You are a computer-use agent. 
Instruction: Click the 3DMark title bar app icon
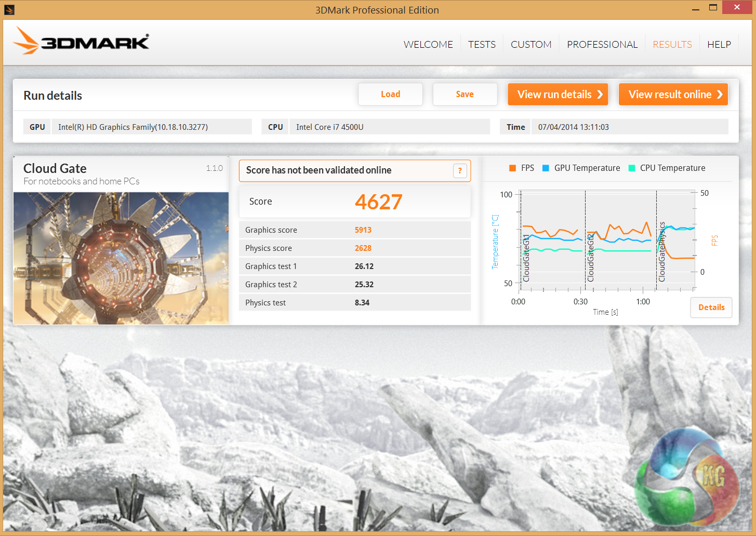coord(9,9)
